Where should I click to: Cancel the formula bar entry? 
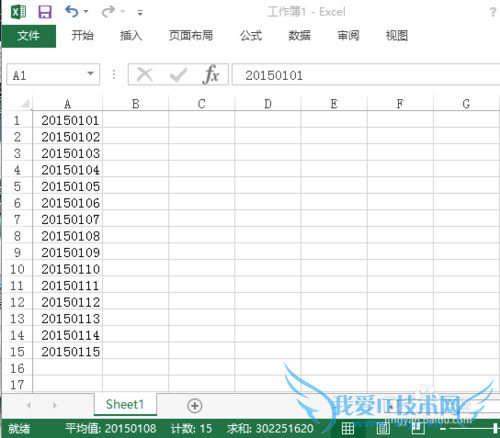[145, 75]
